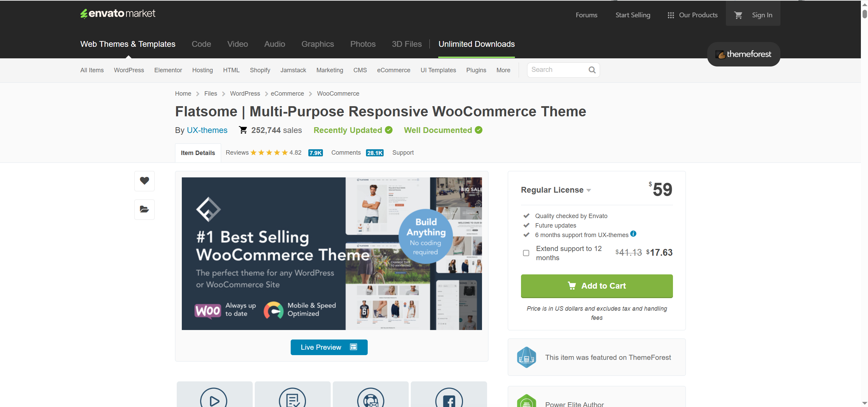Click the video play circle icon

coord(214,400)
